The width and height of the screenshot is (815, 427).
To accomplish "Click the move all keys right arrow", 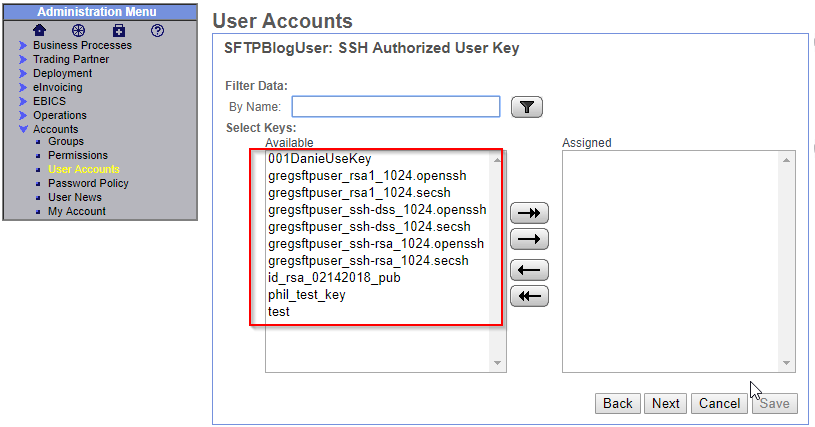I will click(x=529, y=213).
